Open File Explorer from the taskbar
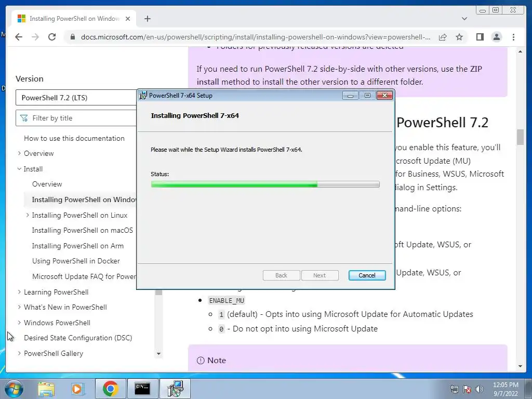 click(46, 389)
